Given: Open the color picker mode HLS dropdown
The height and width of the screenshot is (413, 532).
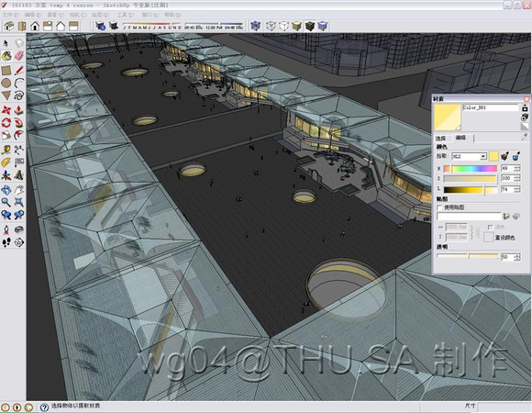Looking at the screenshot, I should pos(470,156).
